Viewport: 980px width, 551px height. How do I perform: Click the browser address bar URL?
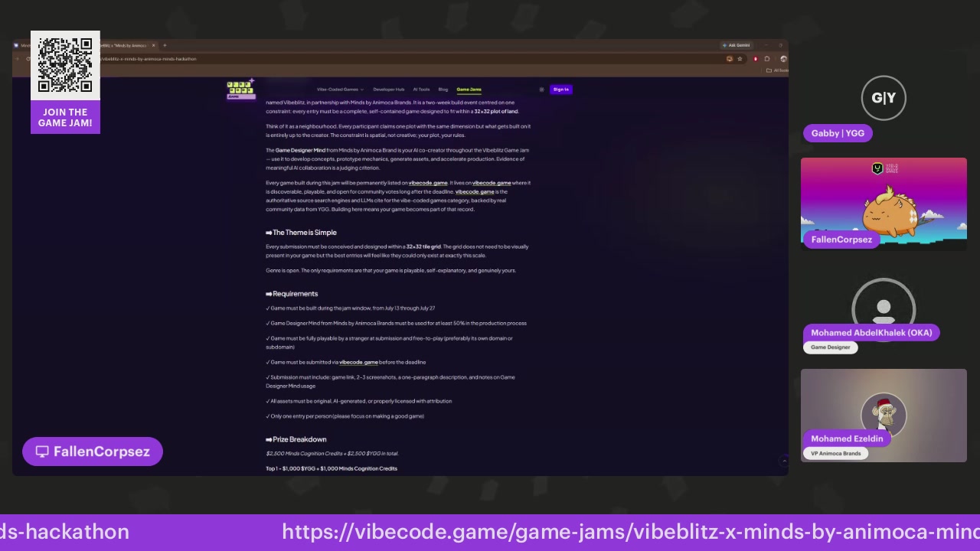click(149, 59)
